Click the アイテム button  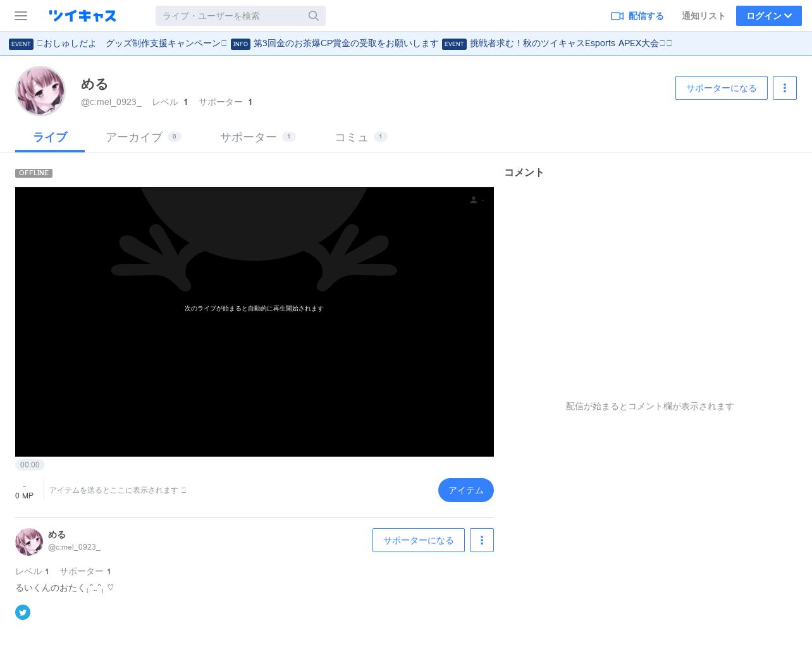click(466, 490)
